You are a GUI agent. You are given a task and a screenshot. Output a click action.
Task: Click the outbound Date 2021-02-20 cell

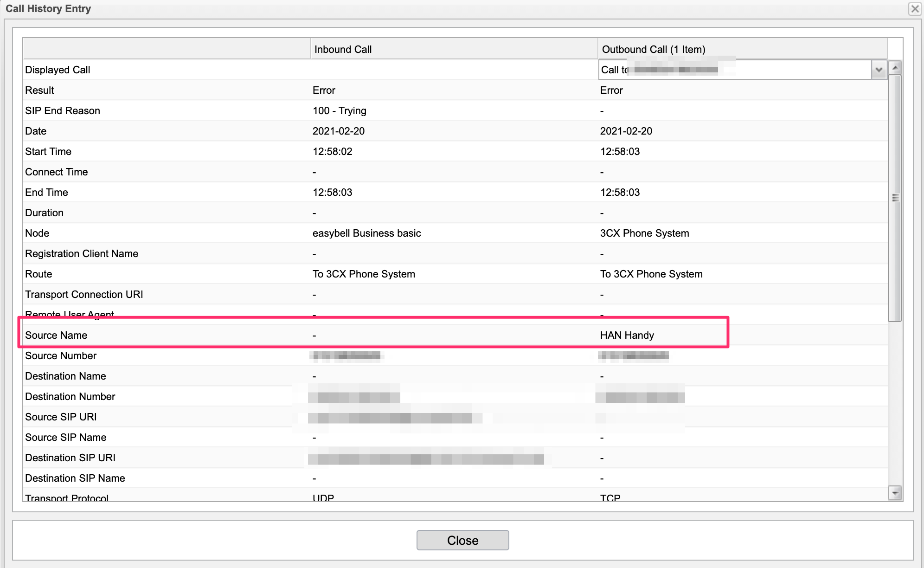pyautogui.click(x=626, y=131)
